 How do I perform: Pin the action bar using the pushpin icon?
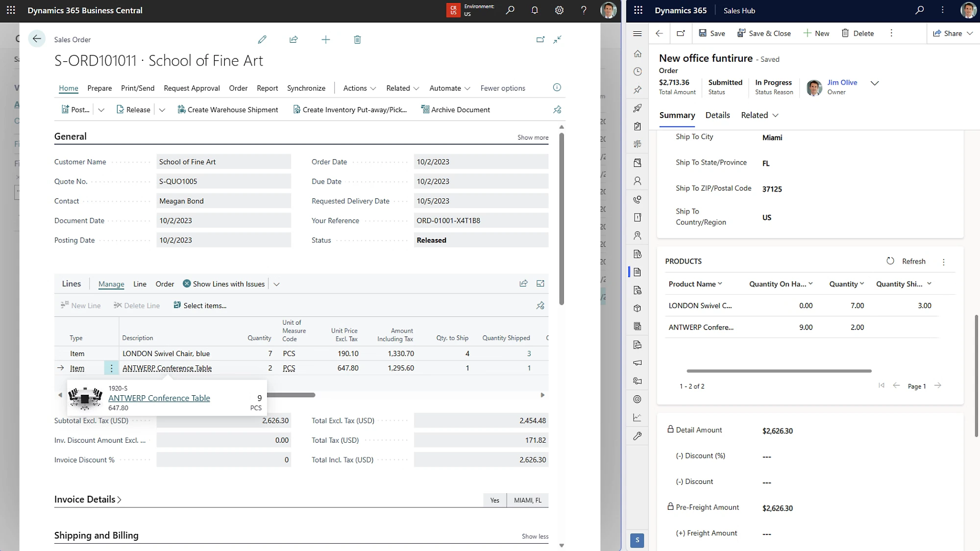tap(557, 109)
